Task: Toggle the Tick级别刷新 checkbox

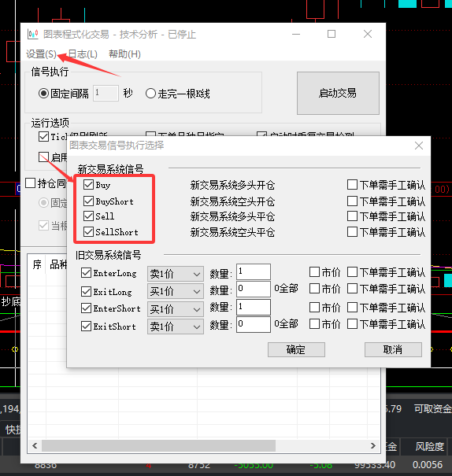Action: (x=44, y=136)
